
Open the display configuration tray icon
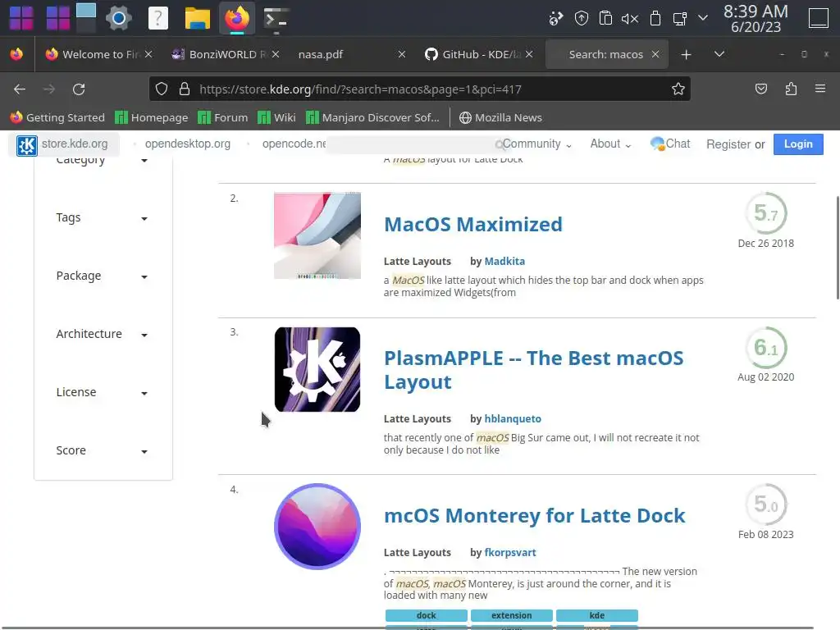click(679, 19)
